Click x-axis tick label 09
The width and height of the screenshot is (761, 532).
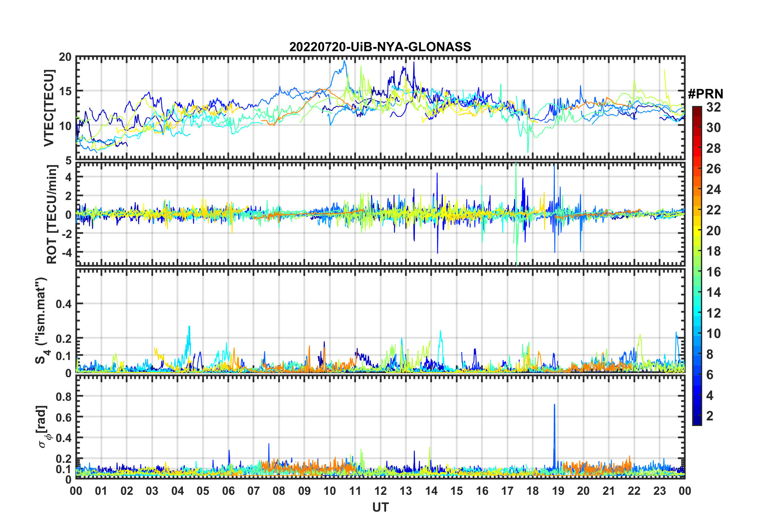(x=304, y=491)
